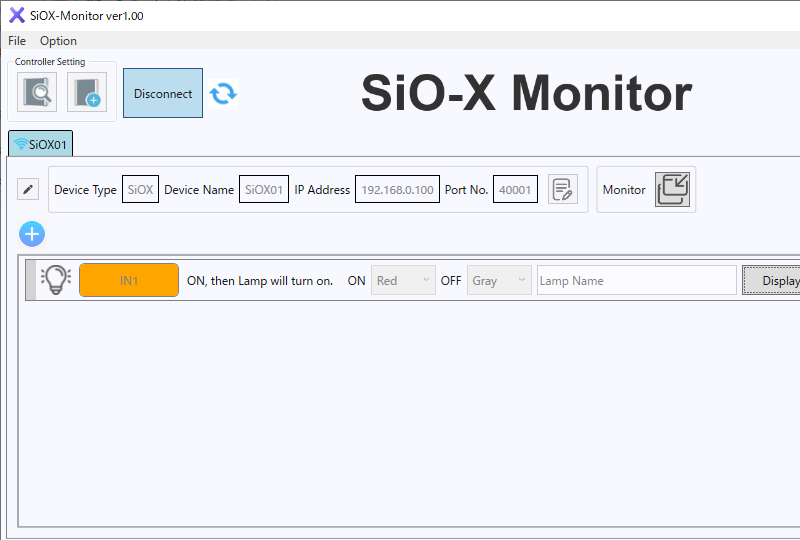Open the ON color dropdown Red

pyautogui.click(x=403, y=280)
